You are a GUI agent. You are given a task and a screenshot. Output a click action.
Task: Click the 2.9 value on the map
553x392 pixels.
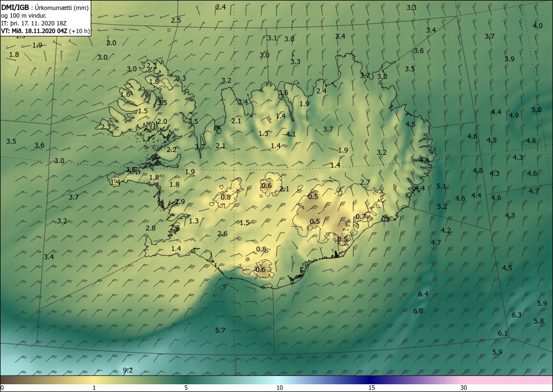coord(180,202)
